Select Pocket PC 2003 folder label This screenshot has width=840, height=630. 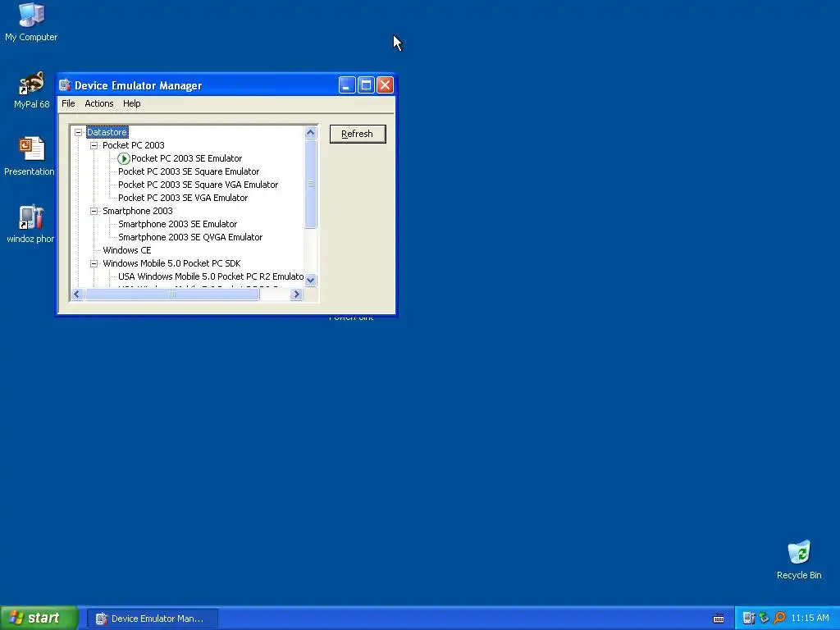click(x=134, y=145)
